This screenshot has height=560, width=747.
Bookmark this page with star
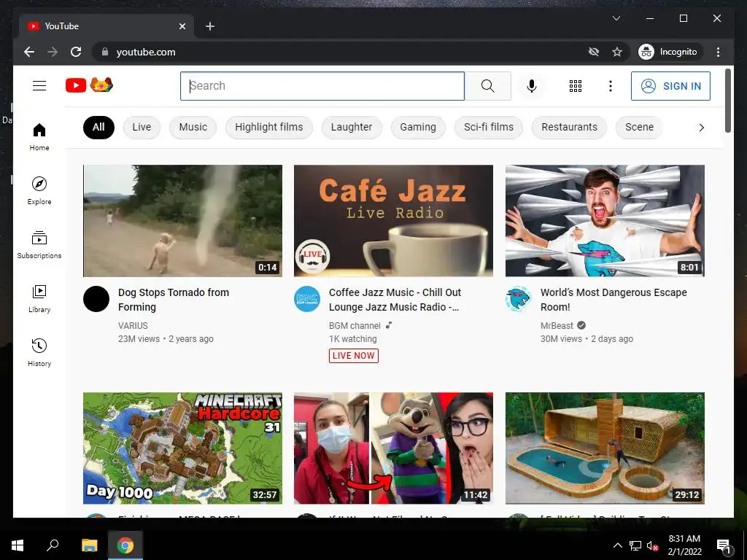[617, 52]
